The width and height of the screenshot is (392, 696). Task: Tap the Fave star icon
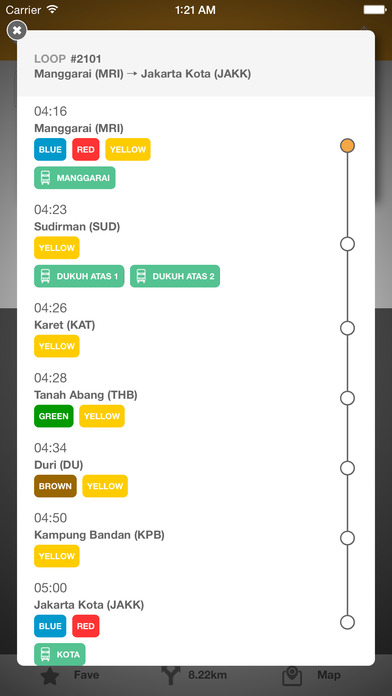[50, 676]
